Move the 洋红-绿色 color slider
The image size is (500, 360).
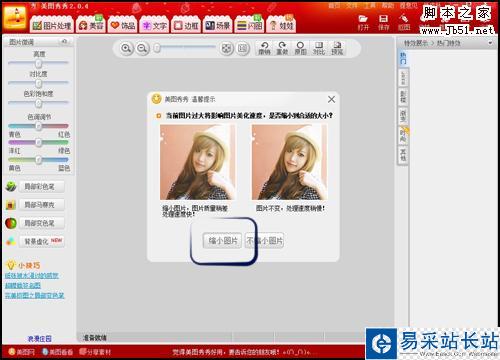tap(39, 143)
